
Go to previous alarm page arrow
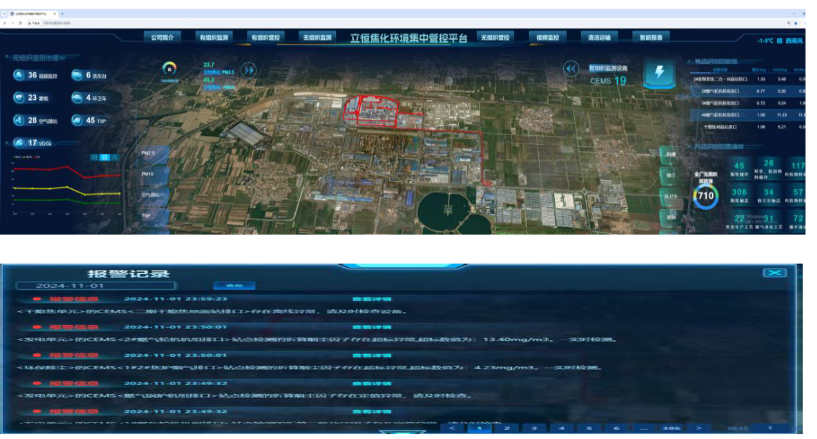click(x=452, y=428)
